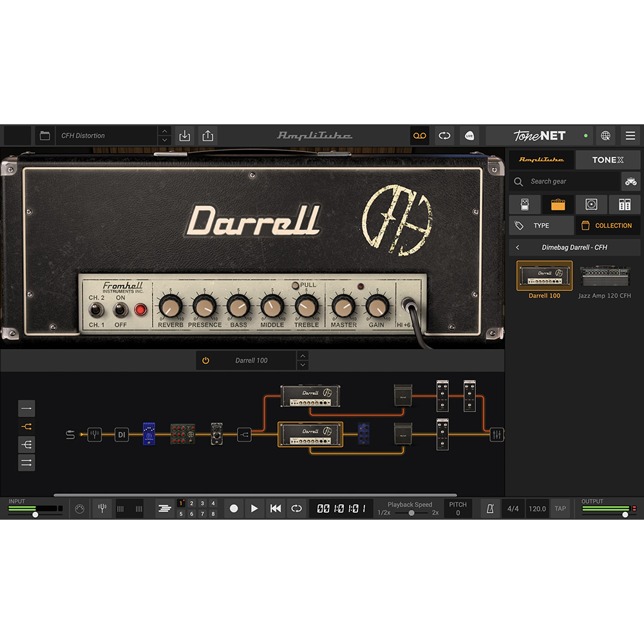This screenshot has height=644, width=644.
Task: Filter gear by TYPE
Action: point(540,225)
